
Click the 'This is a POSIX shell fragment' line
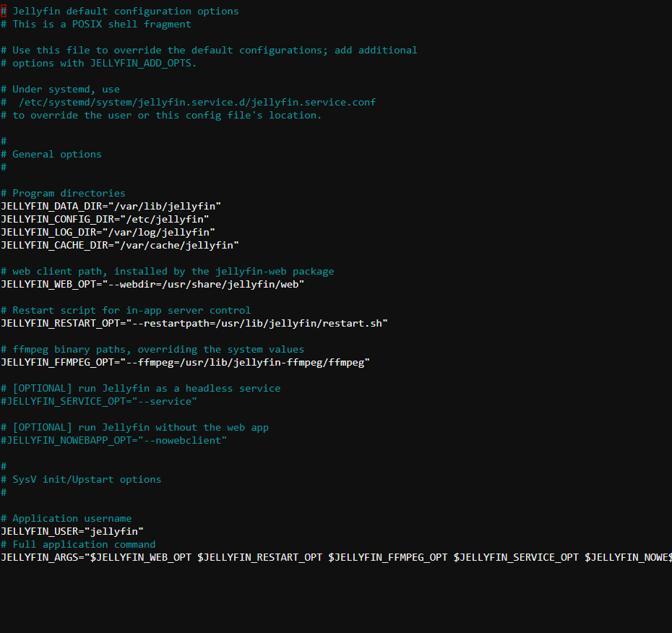96,25
